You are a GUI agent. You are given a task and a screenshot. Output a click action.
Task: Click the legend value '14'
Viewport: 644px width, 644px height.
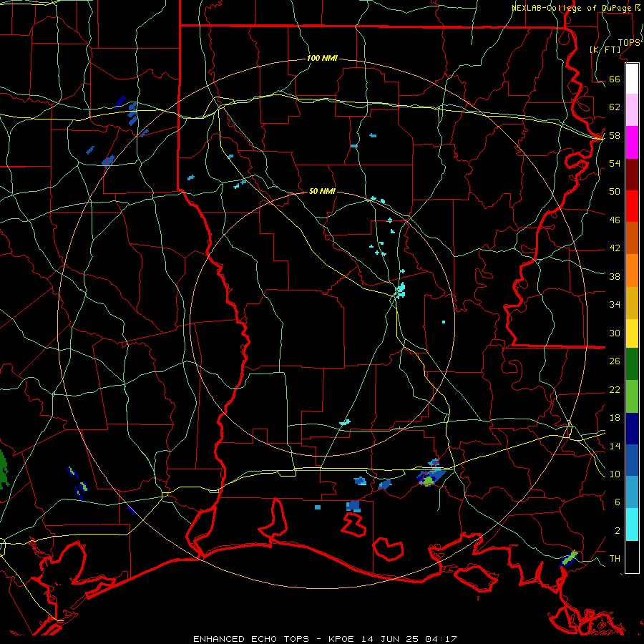tap(615, 446)
